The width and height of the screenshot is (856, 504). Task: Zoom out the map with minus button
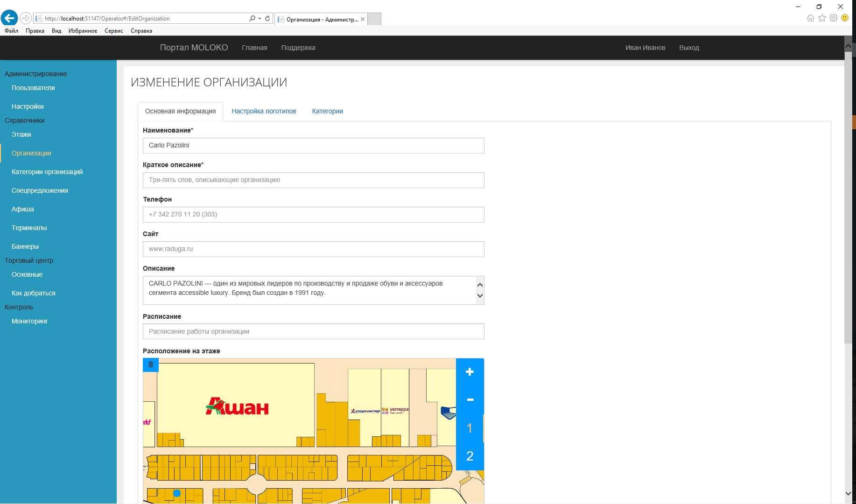470,400
